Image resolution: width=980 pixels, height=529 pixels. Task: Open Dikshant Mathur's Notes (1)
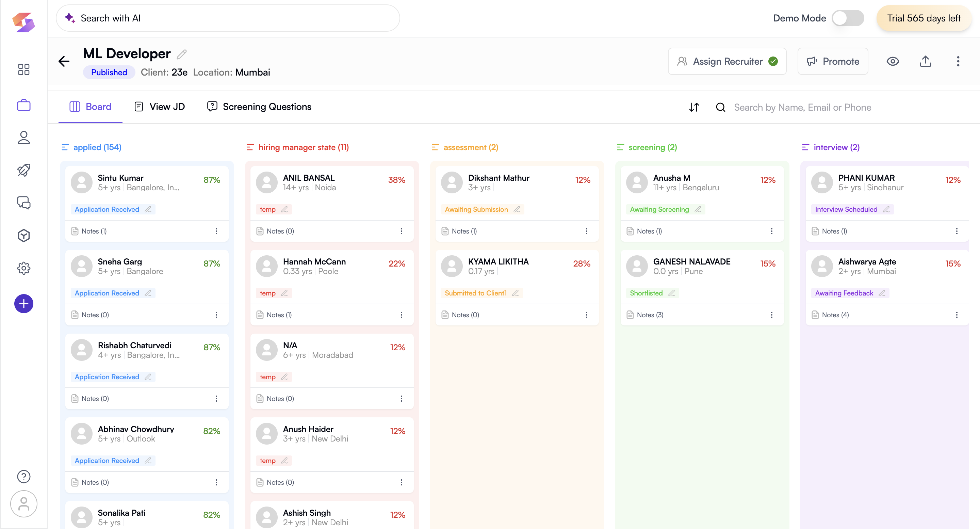459,231
